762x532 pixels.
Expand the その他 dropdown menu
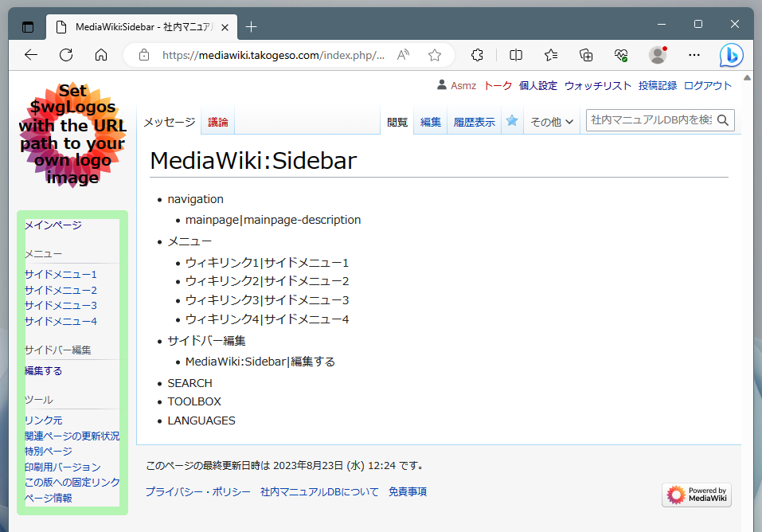point(552,122)
